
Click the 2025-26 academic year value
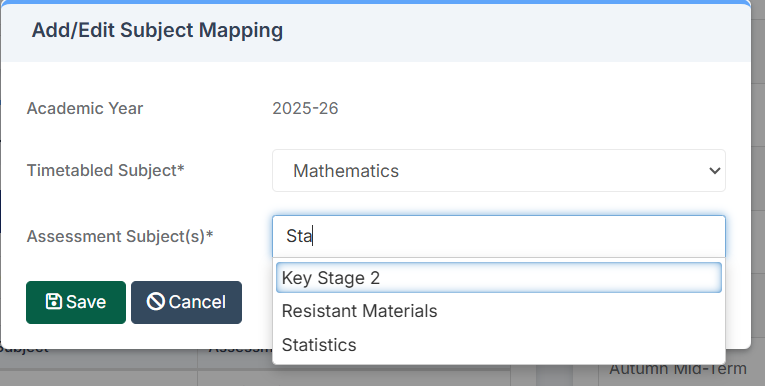coord(305,108)
